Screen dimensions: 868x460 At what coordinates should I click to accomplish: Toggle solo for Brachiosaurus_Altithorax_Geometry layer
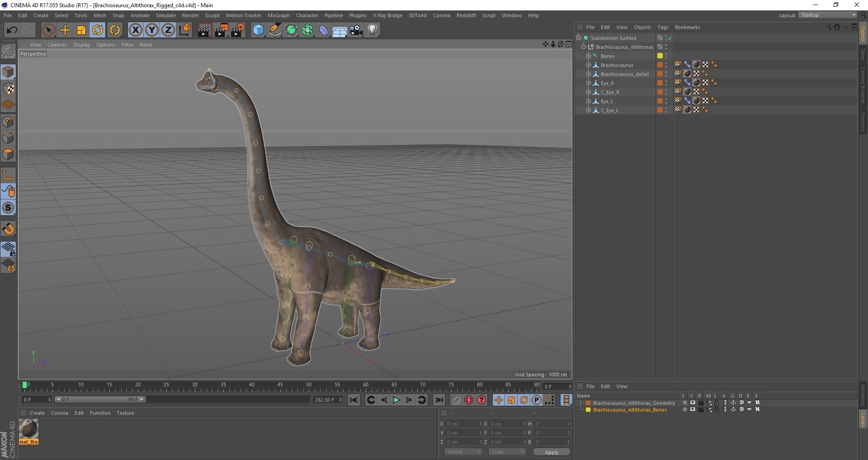pyautogui.click(x=684, y=403)
